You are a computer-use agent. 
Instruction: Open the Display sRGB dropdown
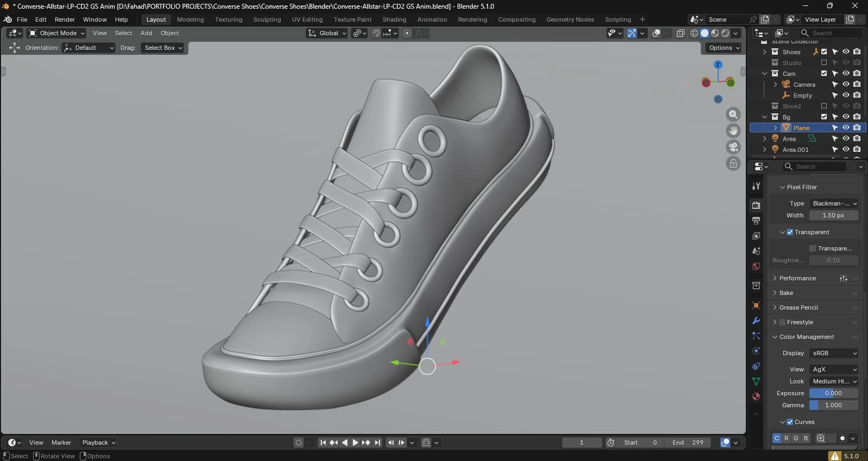pos(834,353)
